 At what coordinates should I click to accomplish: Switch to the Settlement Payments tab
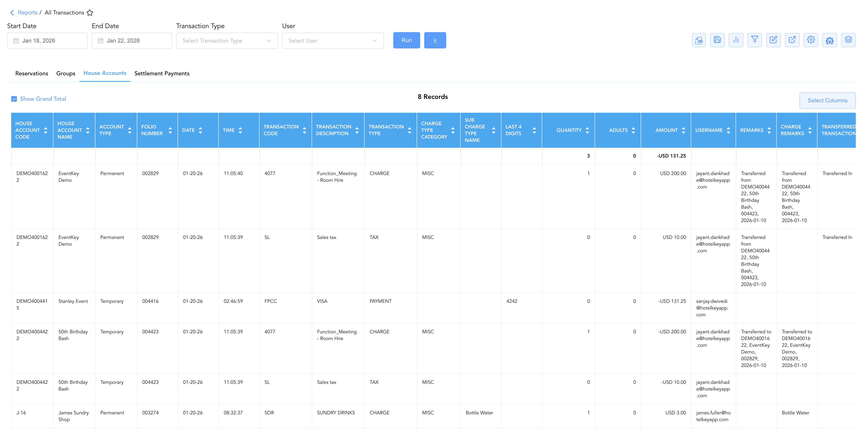coord(162,73)
